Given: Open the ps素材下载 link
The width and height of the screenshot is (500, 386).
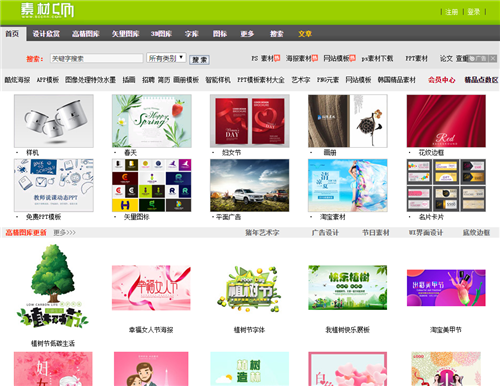Looking at the screenshot, I should [x=377, y=59].
